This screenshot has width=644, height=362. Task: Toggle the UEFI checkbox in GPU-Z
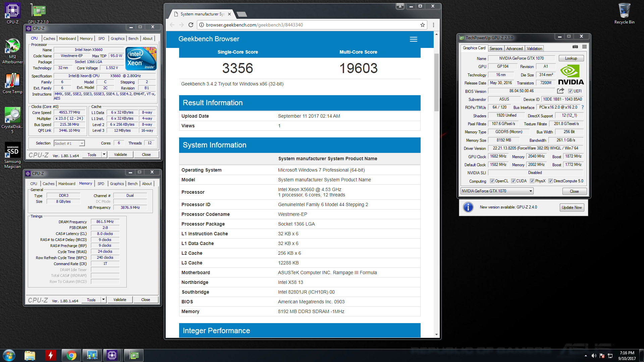570,91
